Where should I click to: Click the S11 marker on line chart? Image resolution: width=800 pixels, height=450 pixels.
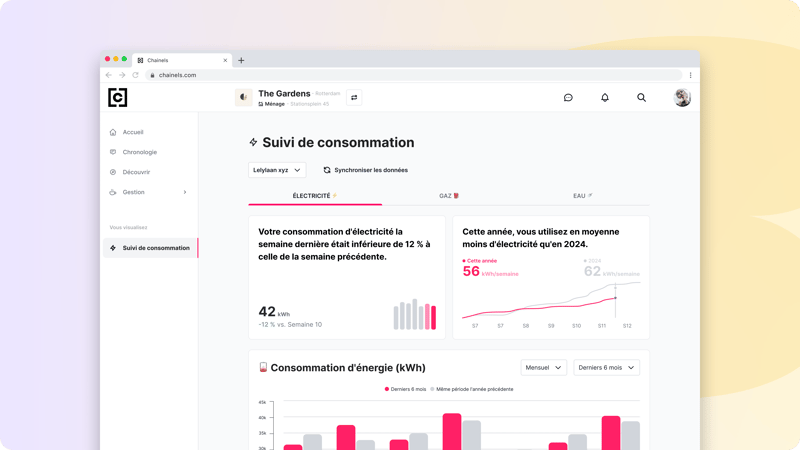[615, 298]
